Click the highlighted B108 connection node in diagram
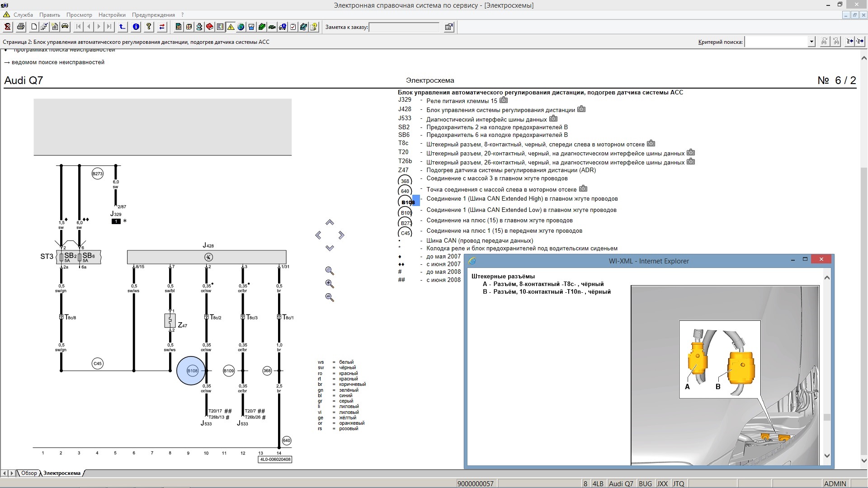This screenshot has width=868, height=488. (191, 371)
